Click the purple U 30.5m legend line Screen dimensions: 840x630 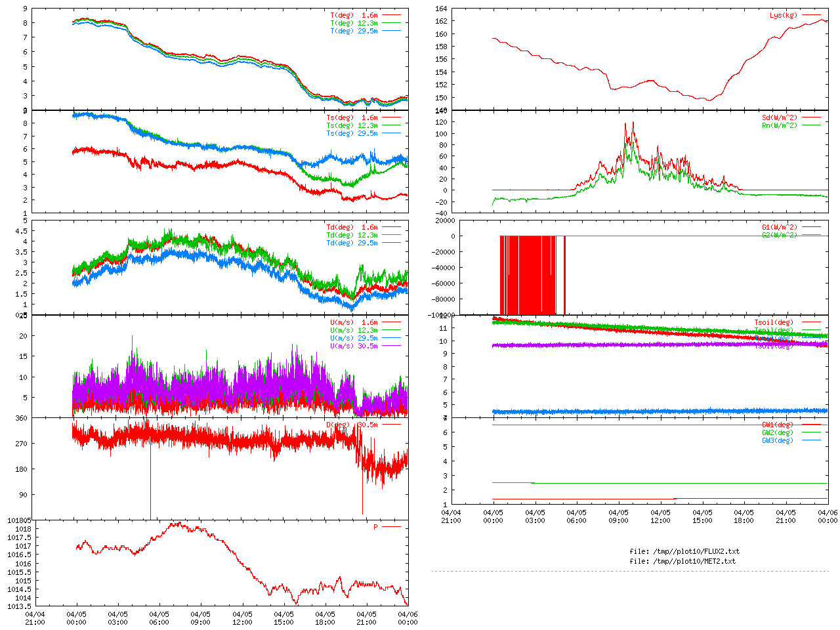(x=391, y=346)
